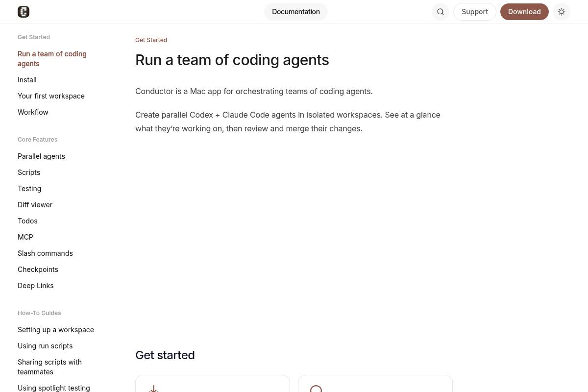Click the second Get started card icon
This screenshot has width=588, height=392.
[316, 389]
